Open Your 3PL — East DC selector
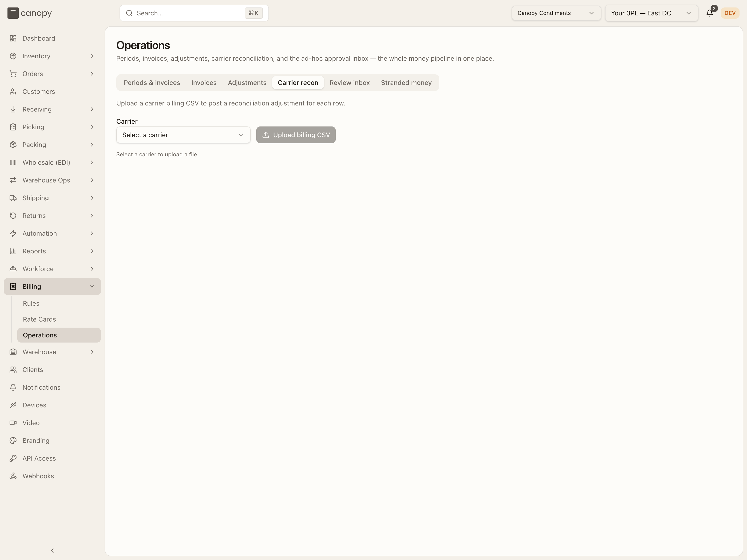The width and height of the screenshot is (747, 560). coord(651,13)
